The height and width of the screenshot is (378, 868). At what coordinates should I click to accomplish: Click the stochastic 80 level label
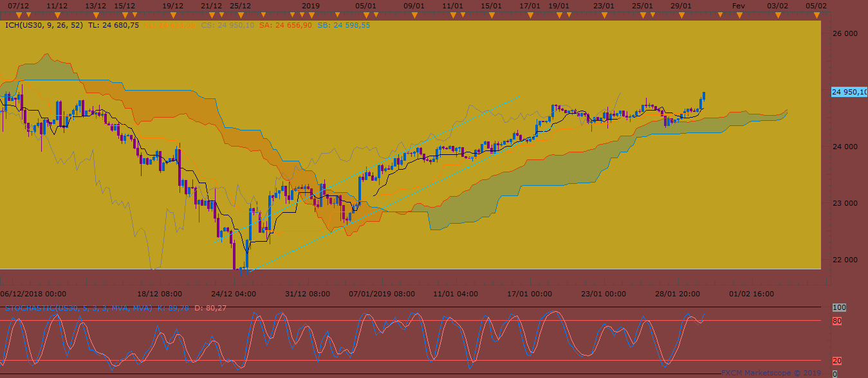pyautogui.click(x=837, y=320)
